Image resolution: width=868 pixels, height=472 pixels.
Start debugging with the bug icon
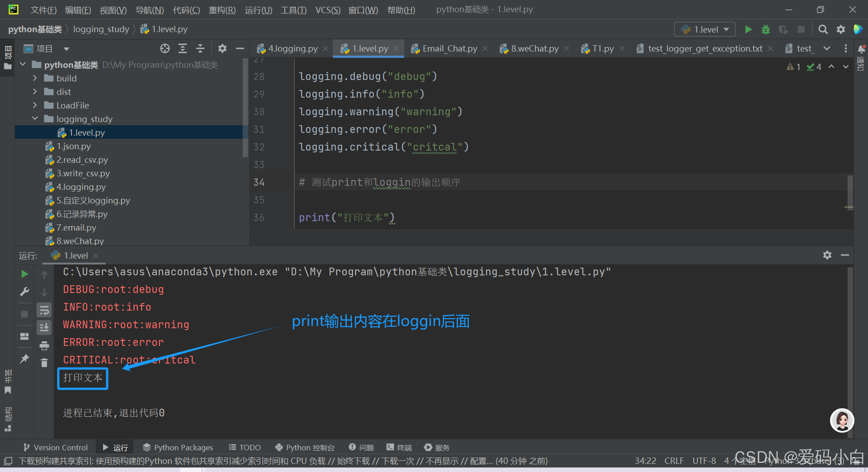pyautogui.click(x=765, y=29)
